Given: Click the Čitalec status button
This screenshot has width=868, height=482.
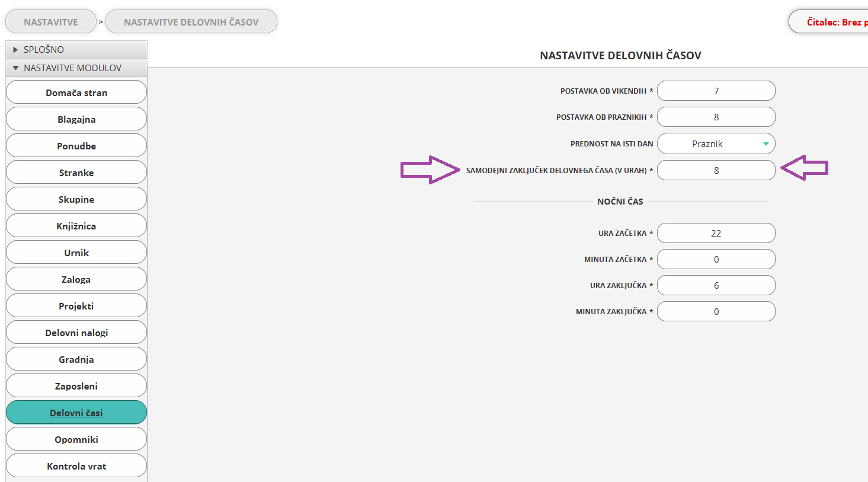Looking at the screenshot, I should click(x=829, y=22).
